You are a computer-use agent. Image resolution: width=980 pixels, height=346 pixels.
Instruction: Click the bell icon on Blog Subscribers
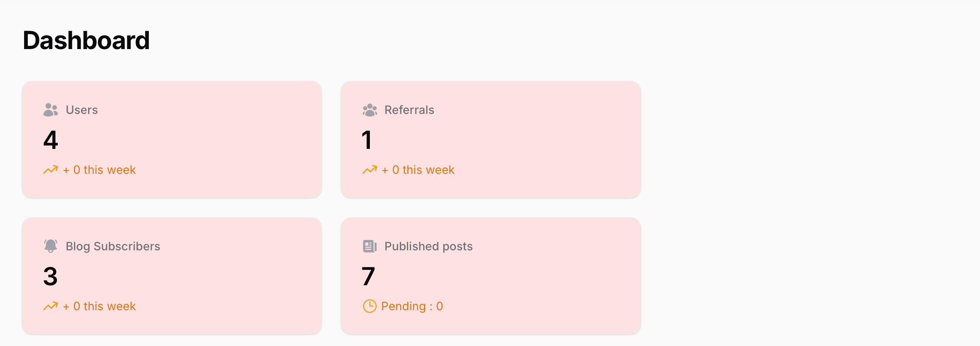51,246
